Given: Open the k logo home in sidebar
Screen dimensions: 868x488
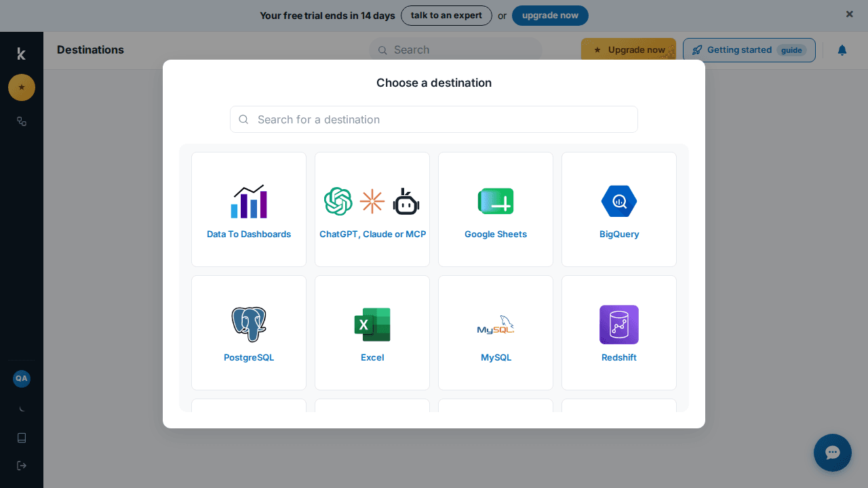Looking at the screenshot, I should [x=22, y=54].
